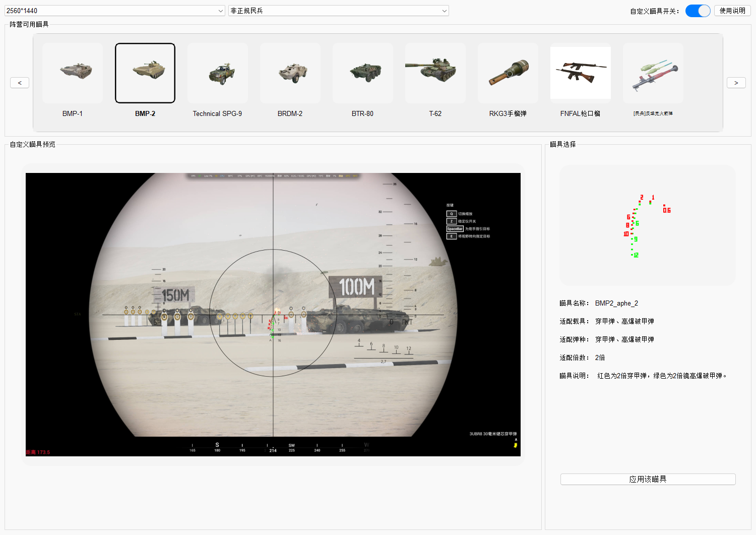Screen dimensions: 756x535
Task: Select the BTR-80 vehicle icon
Action: point(363,73)
